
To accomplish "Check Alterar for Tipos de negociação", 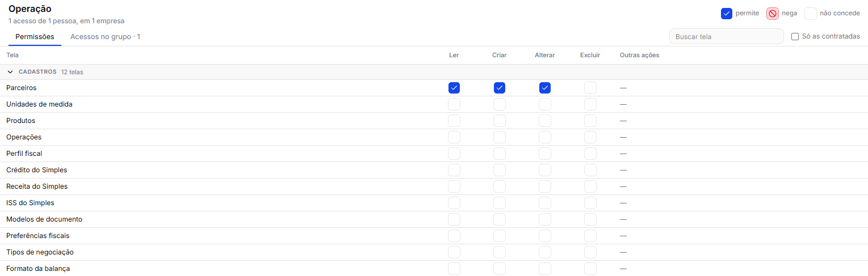I will (545, 252).
